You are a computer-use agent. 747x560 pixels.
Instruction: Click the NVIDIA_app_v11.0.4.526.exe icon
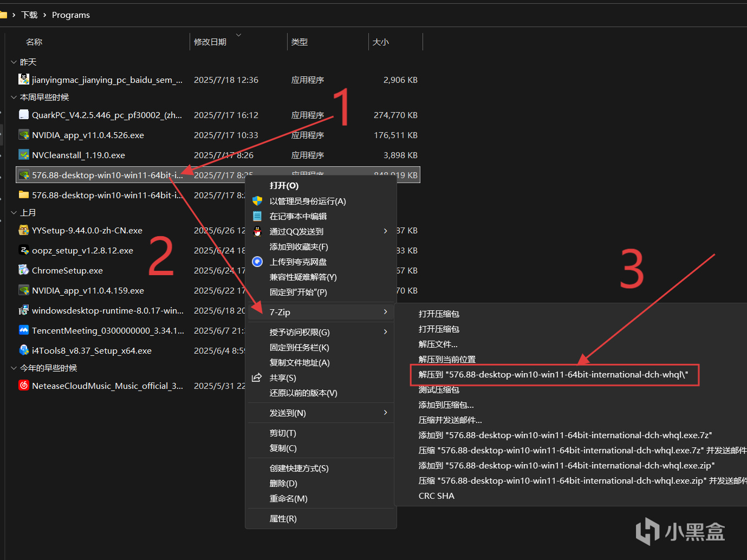point(24,135)
